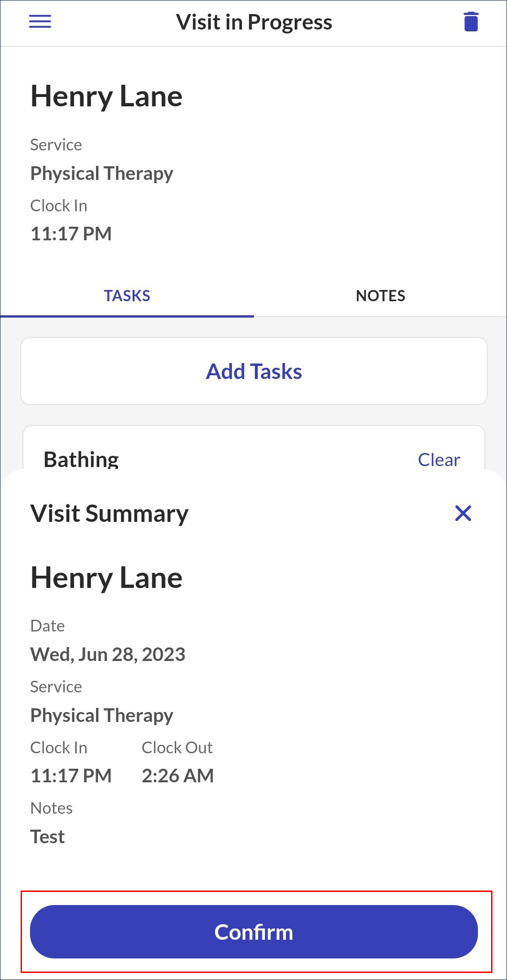Open the NOTES tab
This screenshot has width=507, height=980.
380,296
